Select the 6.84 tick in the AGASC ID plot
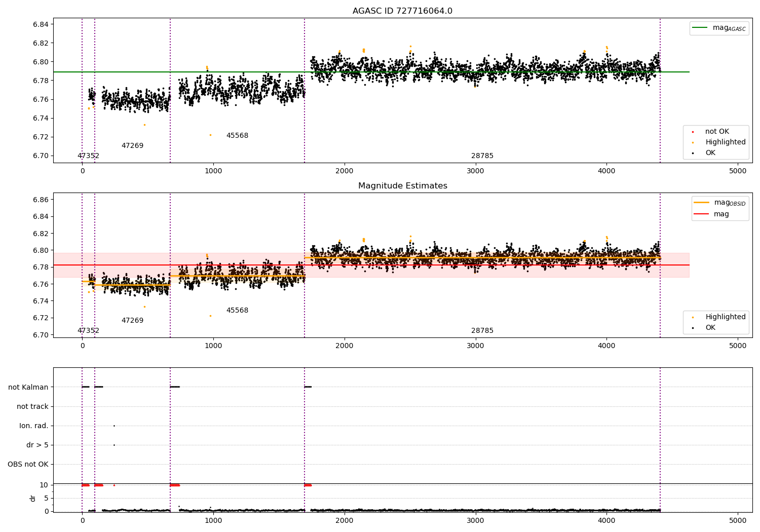This screenshot has height=532, width=760. click(41, 24)
